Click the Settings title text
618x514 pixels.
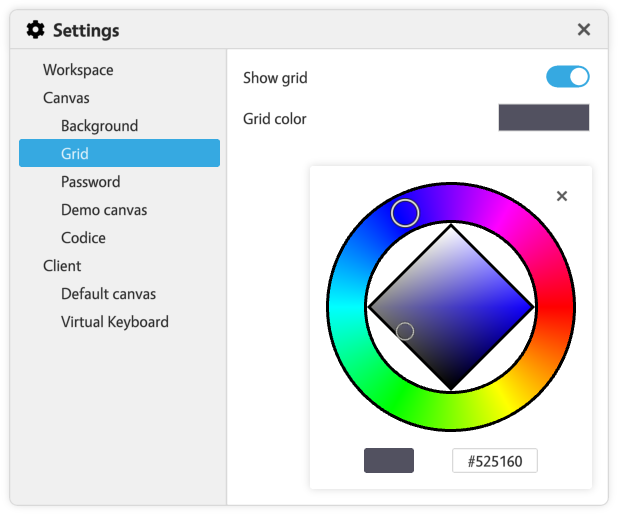point(86,30)
